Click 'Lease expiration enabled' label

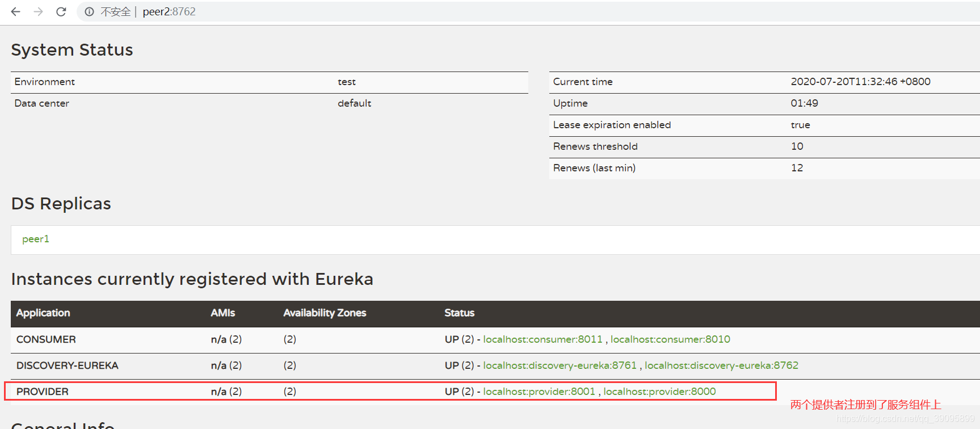(x=612, y=125)
